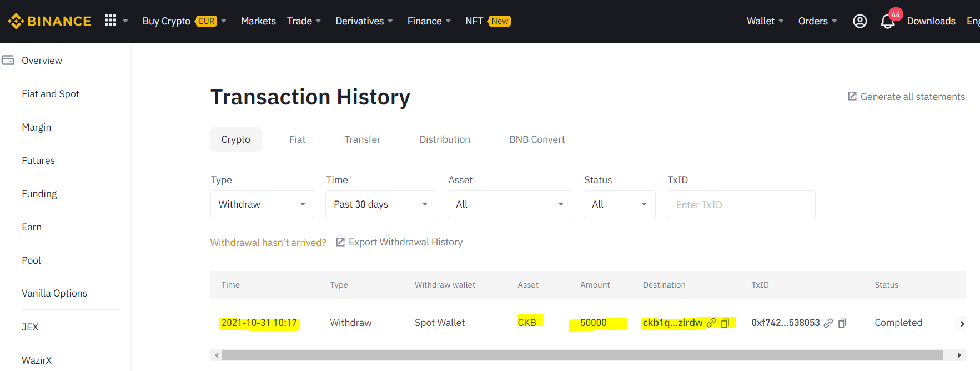Click Withdrawal hasn't arrived? link
The width and height of the screenshot is (980, 371).
coord(268,243)
